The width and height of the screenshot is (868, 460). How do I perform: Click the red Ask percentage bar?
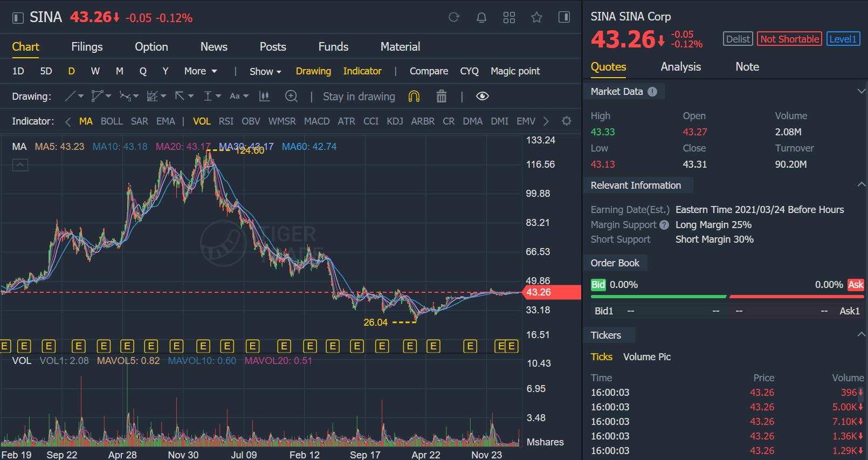click(x=796, y=297)
